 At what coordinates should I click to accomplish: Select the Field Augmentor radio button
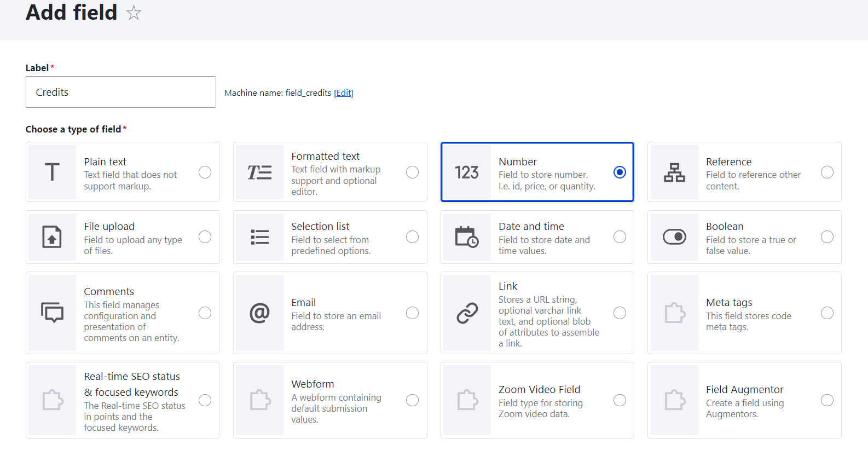pyautogui.click(x=827, y=400)
